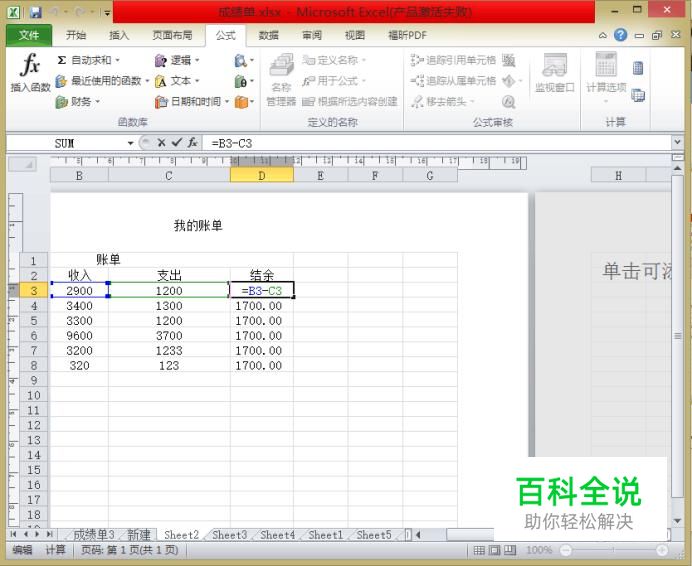Open Lookup and Reference functions icon
The height and width of the screenshot is (566, 692).
click(x=241, y=60)
